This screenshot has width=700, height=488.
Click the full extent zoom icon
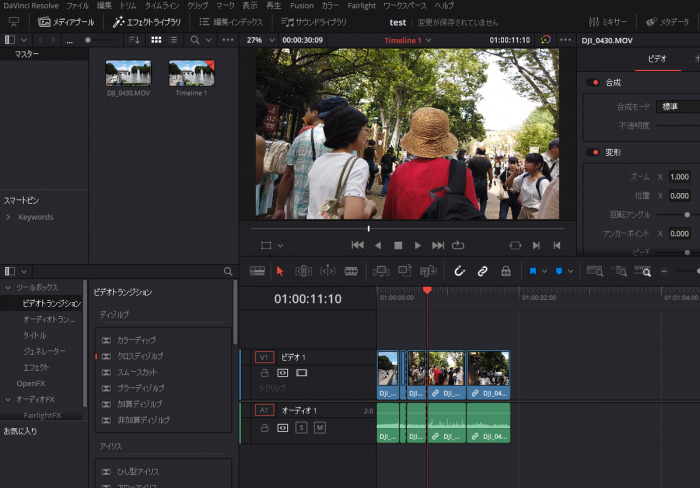[595, 271]
